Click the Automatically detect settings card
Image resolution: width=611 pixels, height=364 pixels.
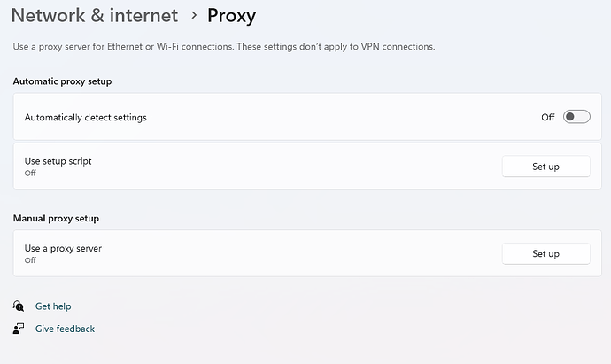[x=307, y=117]
